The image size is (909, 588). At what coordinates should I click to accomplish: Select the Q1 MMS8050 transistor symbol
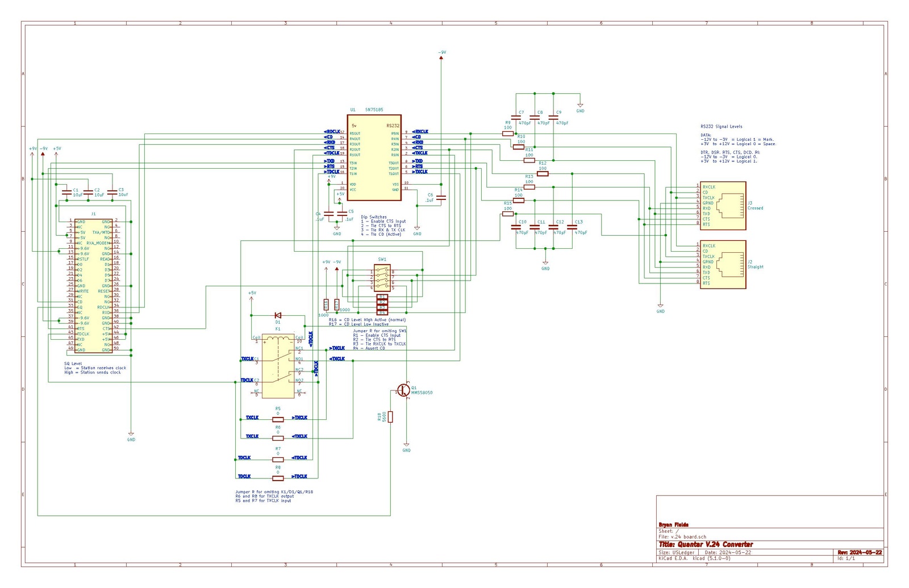click(403, 390)
